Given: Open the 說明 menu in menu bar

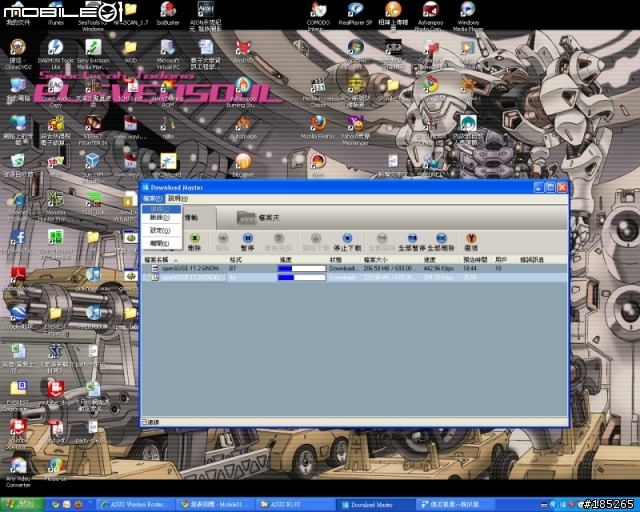Looking at the screenshot, I should pos(177,199).
